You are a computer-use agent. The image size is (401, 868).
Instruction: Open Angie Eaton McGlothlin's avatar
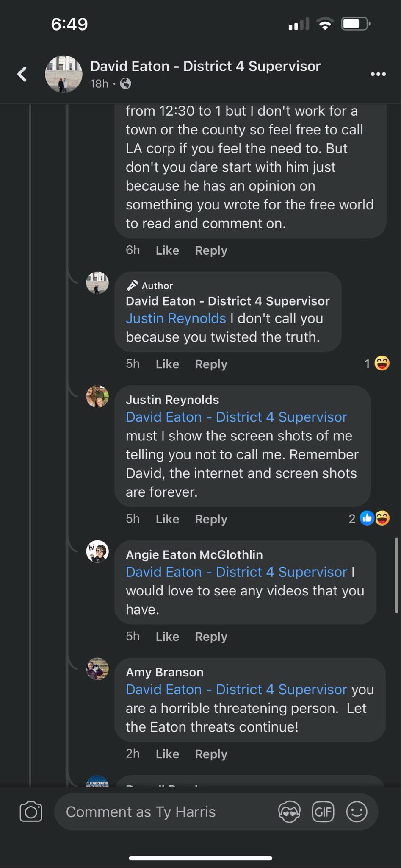pos(97,551)
